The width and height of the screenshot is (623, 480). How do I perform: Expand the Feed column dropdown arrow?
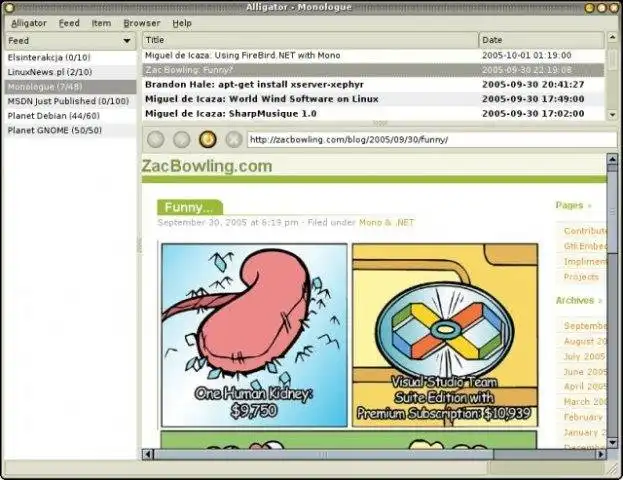pyautogui.click(x=127, y=41)
